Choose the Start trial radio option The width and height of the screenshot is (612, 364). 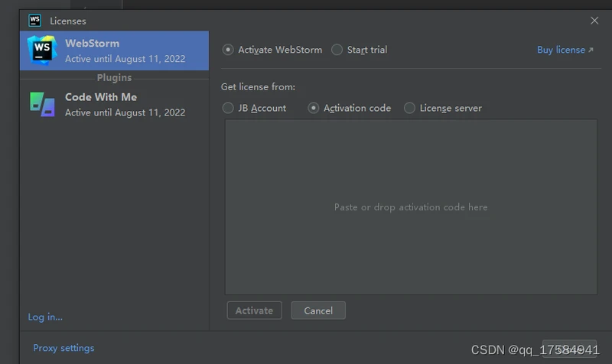(x=337, y=50)
